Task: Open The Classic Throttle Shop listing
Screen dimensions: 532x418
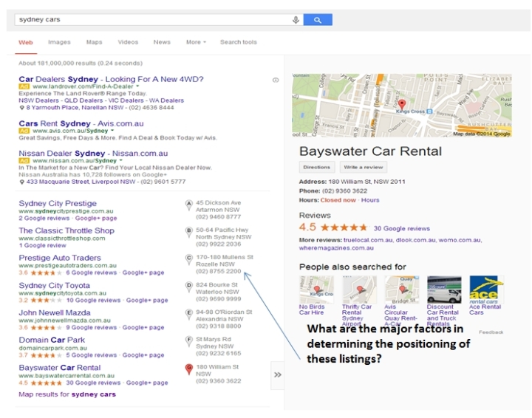Action: pos(66,230)
